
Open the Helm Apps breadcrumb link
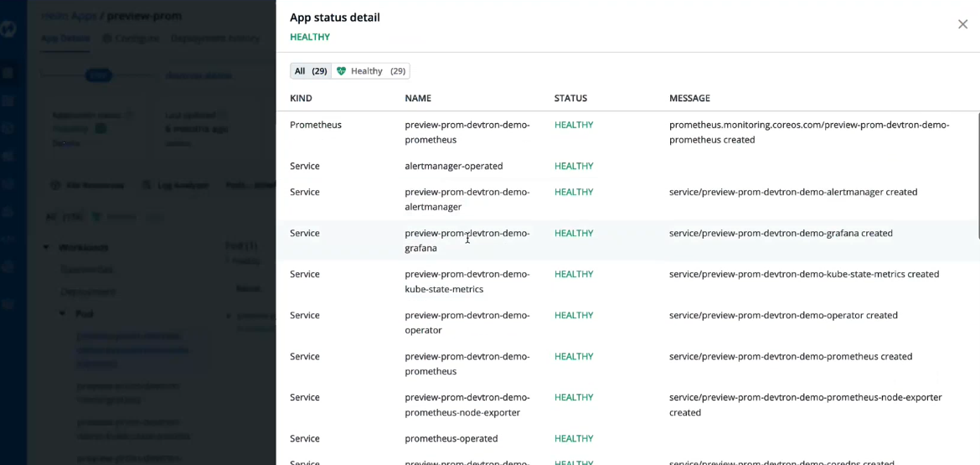click(67, 16)
